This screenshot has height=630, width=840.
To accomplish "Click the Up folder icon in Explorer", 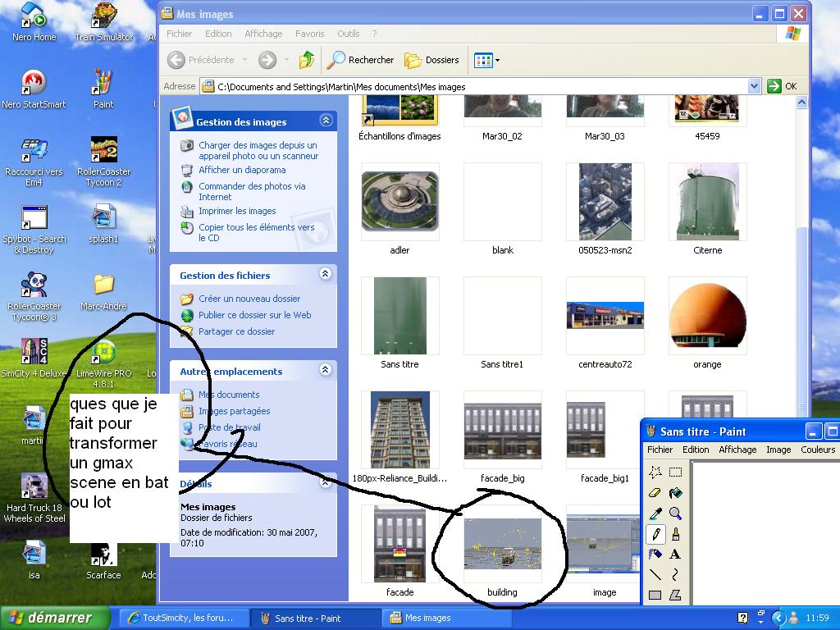I will 307,60.
